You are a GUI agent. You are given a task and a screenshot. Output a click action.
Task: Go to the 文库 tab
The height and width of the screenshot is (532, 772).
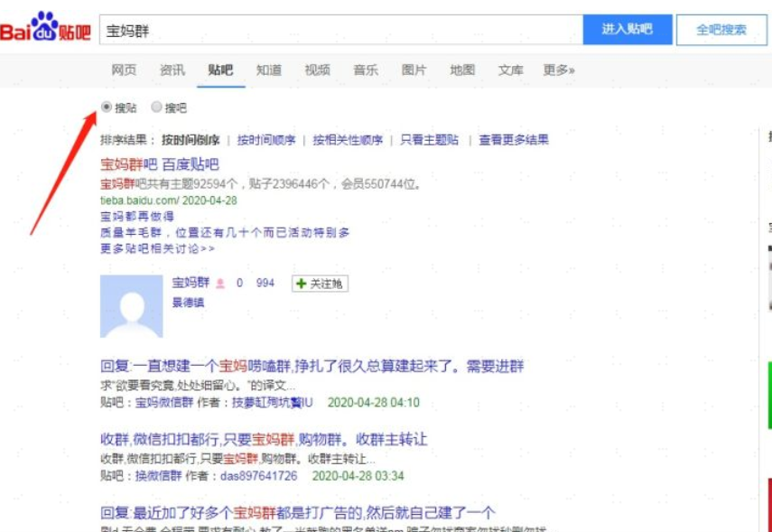coord(510,70)
